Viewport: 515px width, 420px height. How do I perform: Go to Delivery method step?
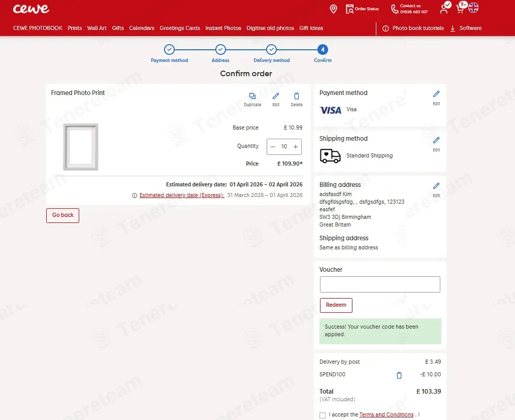[271, 54]
